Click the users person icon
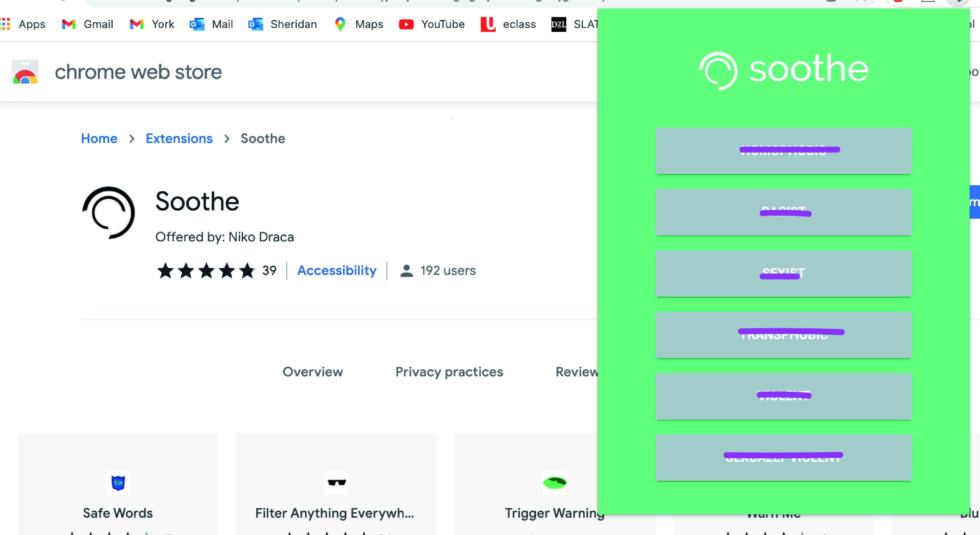Image resolution: width=980 pixels, height=535 pixels. click(407, 270)
